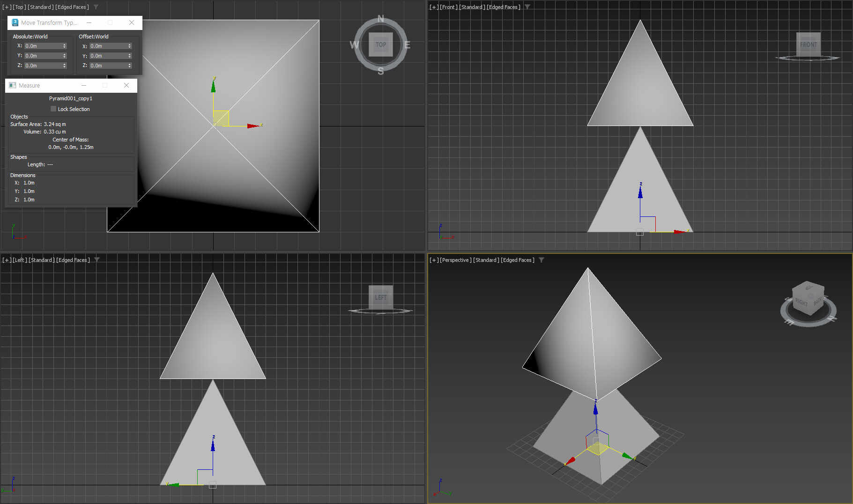
Task: Click the blue Z-axis gizmo arrow in Left viewport
Action: coord(213,445)
